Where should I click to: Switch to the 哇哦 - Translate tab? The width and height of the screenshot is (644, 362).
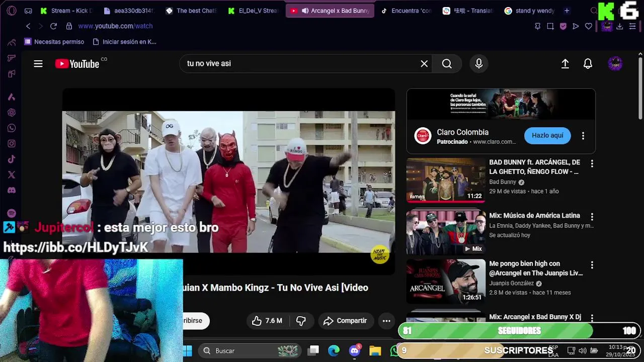click(468, 11)
